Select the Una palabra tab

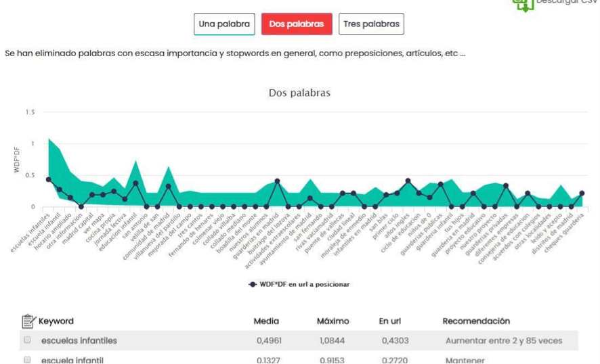click(224, 24)
